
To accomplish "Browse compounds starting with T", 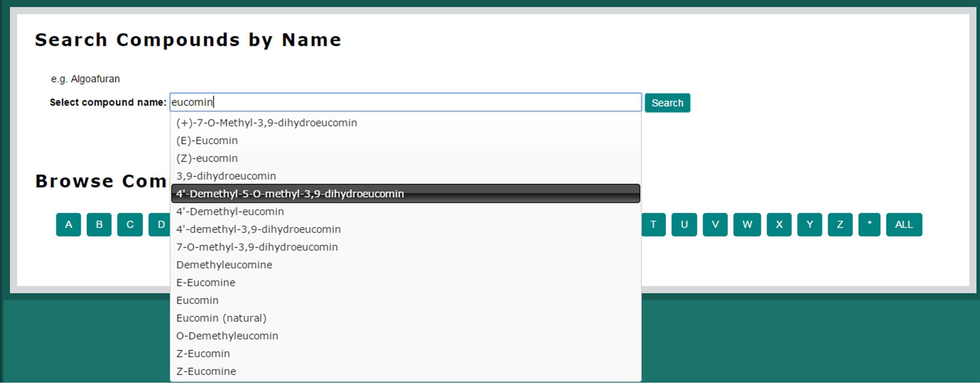I will 653,225.
